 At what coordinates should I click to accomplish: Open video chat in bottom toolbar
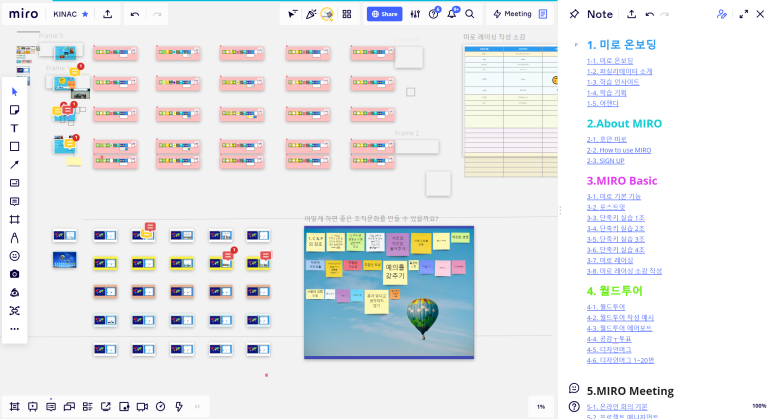pyautogui.click(x=142, y=407)
